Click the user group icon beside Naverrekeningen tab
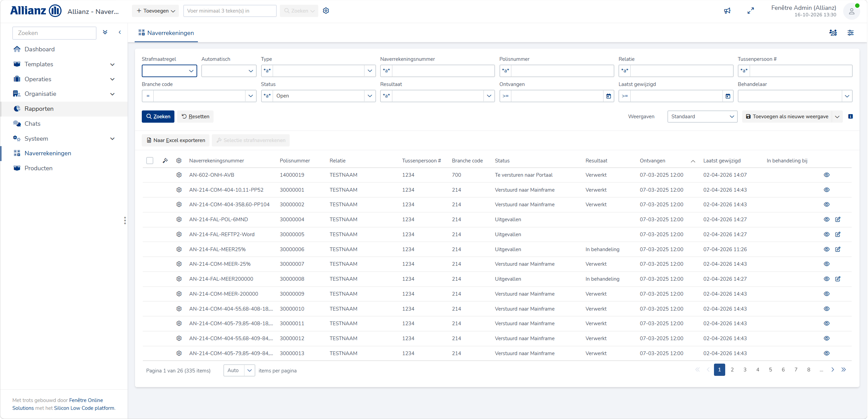This screenshot has width=868, height=419. tap(833, 33)
